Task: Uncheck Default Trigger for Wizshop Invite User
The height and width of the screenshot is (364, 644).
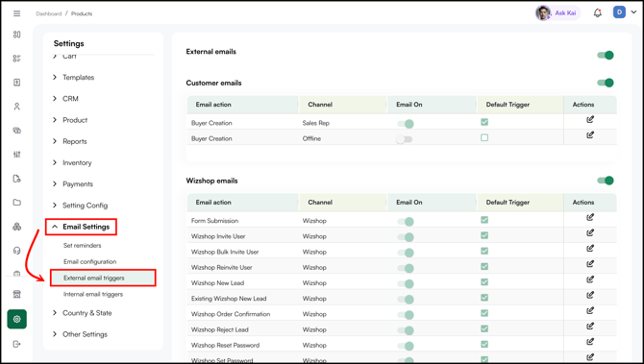Action: click(484, 235)
